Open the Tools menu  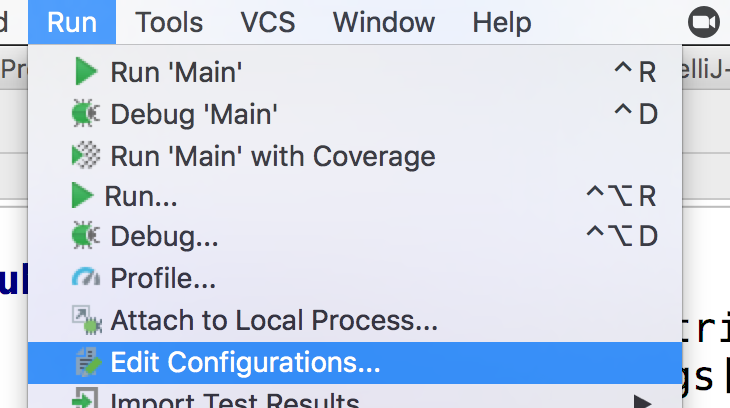point(169,22)
